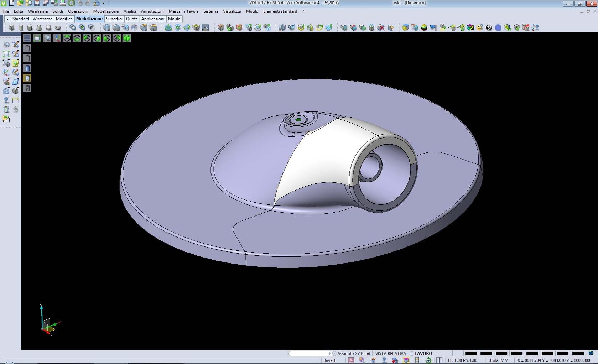
Task: Click the Inverti button
Action: 330,360
